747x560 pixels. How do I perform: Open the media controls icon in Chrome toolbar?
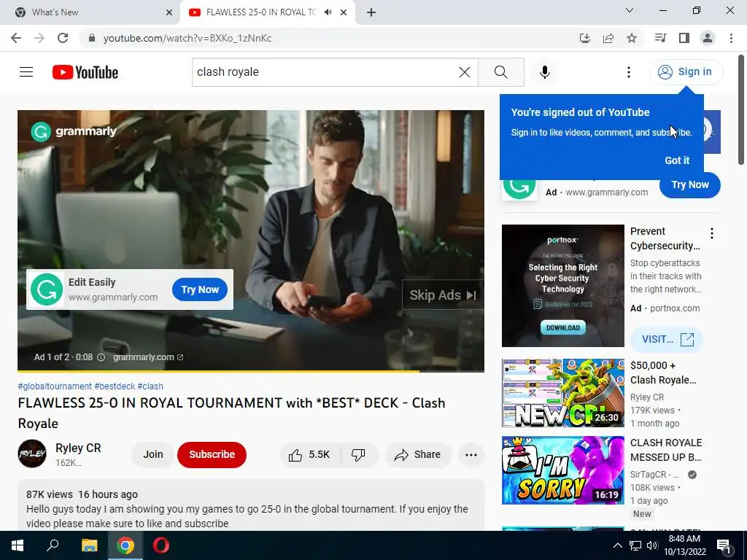click(660, 38)
